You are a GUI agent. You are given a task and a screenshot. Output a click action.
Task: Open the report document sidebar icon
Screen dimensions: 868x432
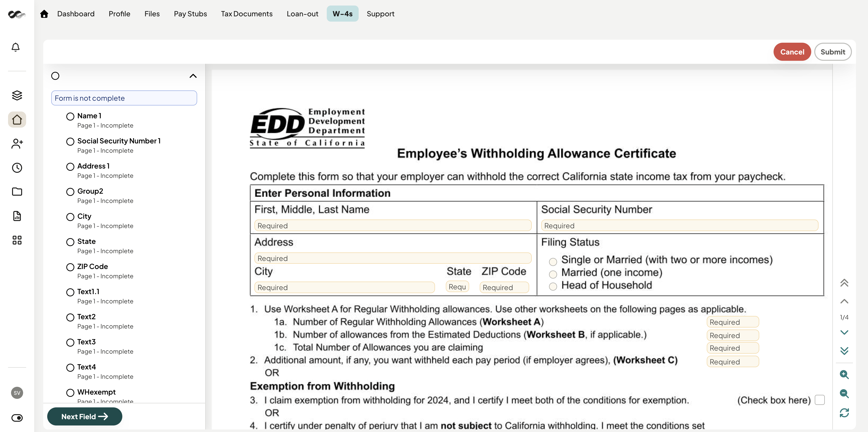(x=17, y=216)
